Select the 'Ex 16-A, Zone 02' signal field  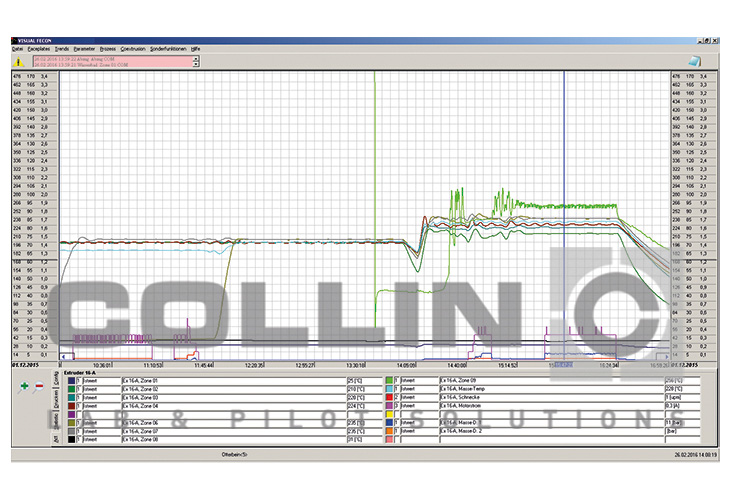click(233, 389)
